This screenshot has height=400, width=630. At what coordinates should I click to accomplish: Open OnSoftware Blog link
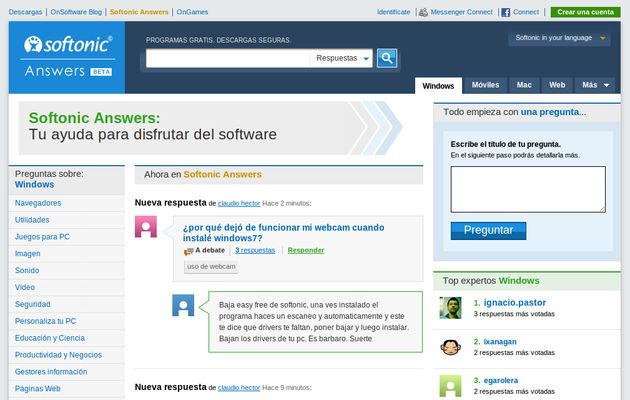coord(76,12)
